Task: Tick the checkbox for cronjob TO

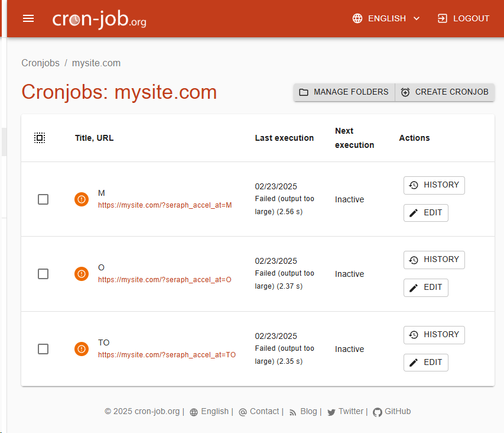Action: (43, 349)
